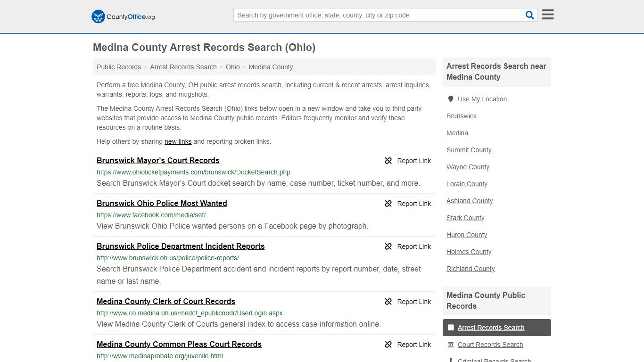The image size is (644, 362).
Task: Click Use My Location link
Action: click(482, 99)
